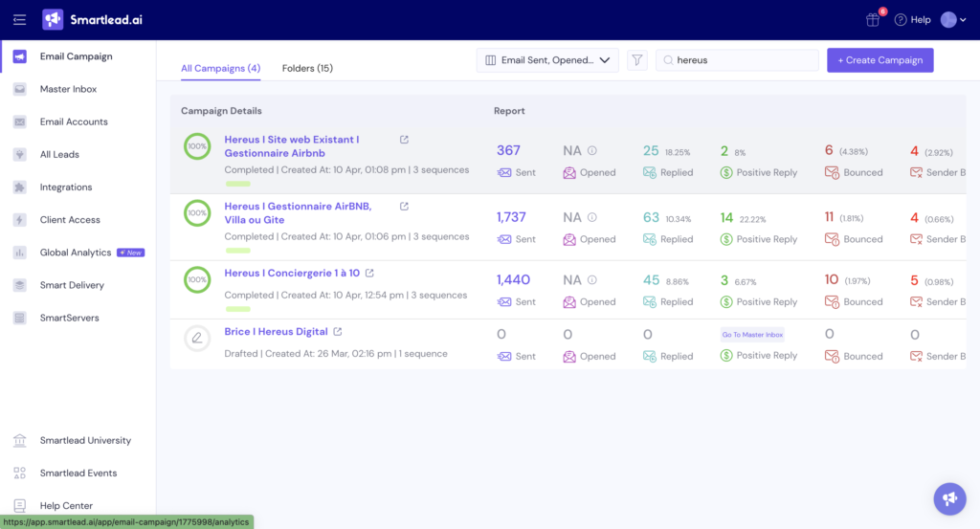Open external link icon for Hereus Conciergerie campaign
This screenshot has height=529, width=980.
point(369,274)
